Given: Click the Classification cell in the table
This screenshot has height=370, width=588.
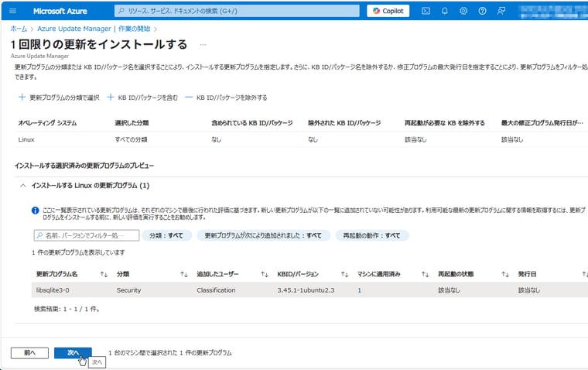Looking at the screenshot, I should pos(216,290).
